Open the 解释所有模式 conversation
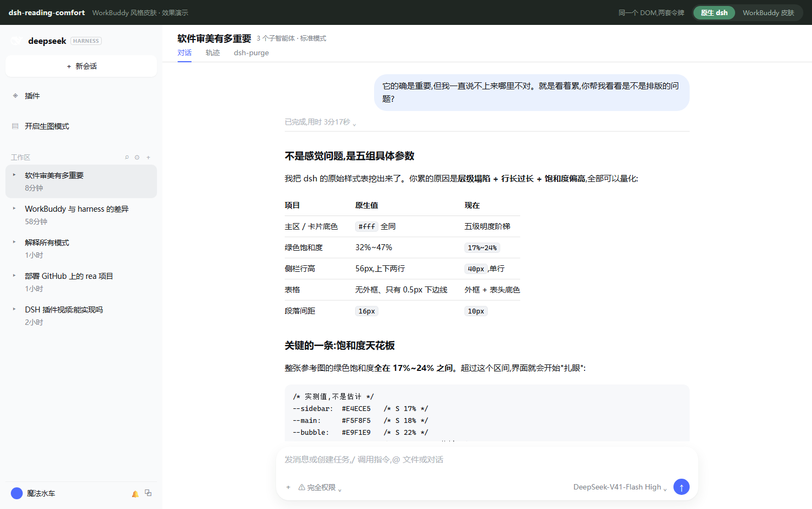812x509 pixels. click(81, 249)
